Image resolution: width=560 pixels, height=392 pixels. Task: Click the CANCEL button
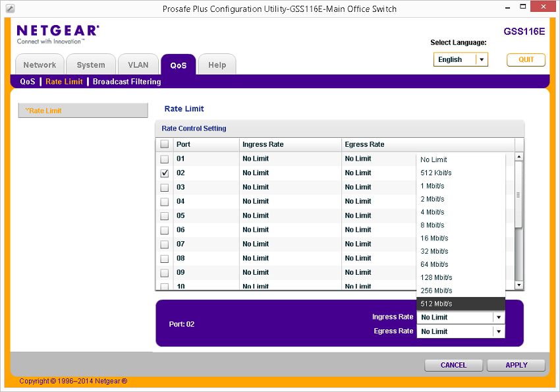(x=453, y=365)
